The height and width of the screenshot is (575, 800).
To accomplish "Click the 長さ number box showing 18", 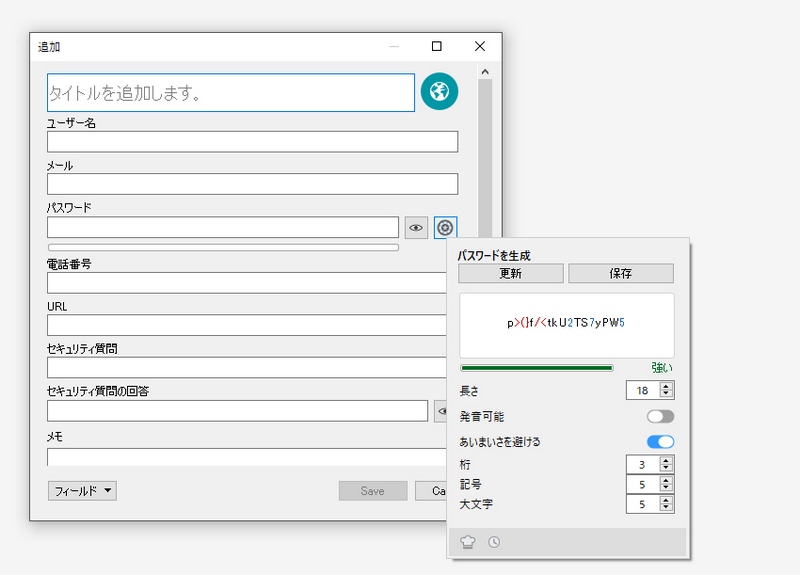I will (x=642, y=390).
